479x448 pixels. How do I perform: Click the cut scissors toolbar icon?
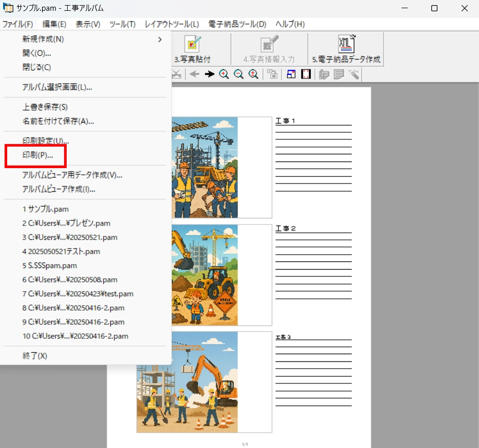pyautogui.click(x=176, y=74)
